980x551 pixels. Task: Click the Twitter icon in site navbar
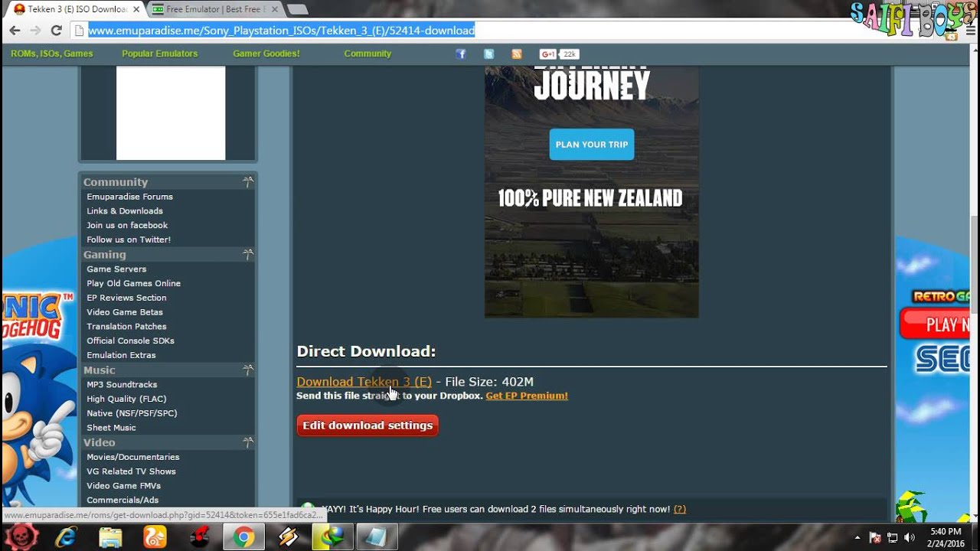tap(488, 54)
